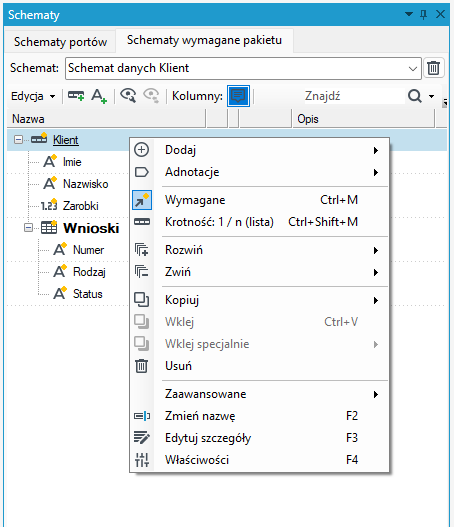
Task: Pin the Schematy panel with the pushpin icon
Action: [424, 14]
